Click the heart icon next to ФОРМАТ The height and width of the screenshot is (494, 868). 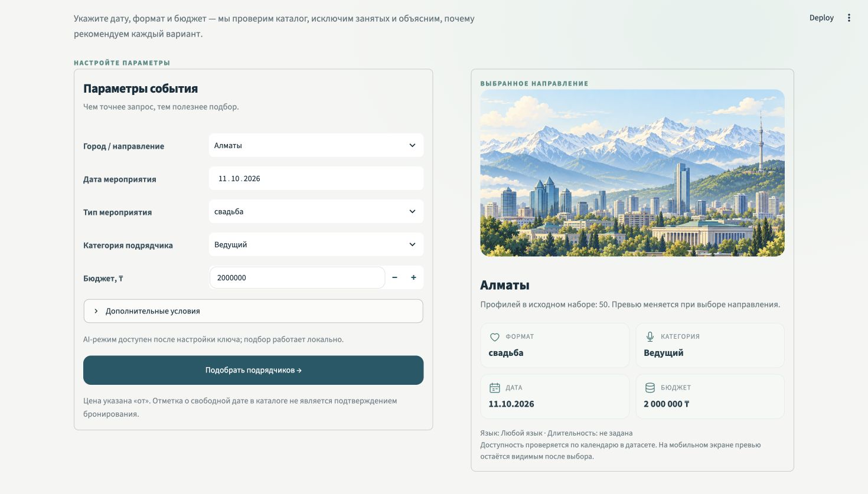pyautogui.click(x=495, y=337)
